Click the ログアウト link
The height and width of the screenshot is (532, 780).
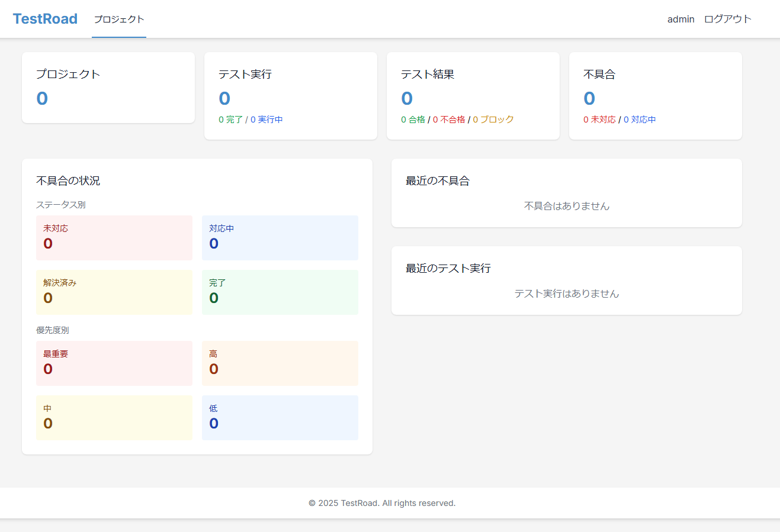click(727, 19)
